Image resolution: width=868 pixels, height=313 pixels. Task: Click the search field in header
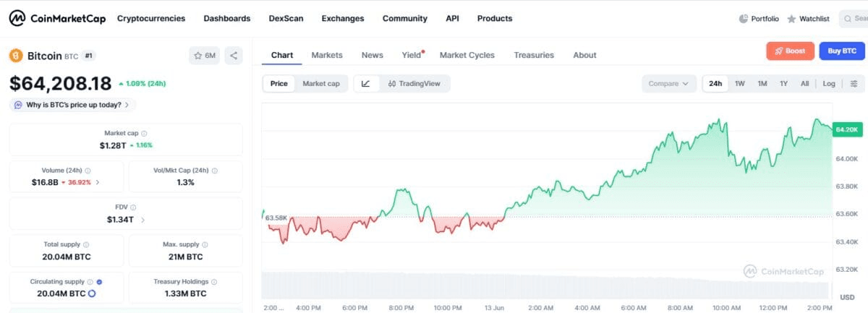(854, 19)
